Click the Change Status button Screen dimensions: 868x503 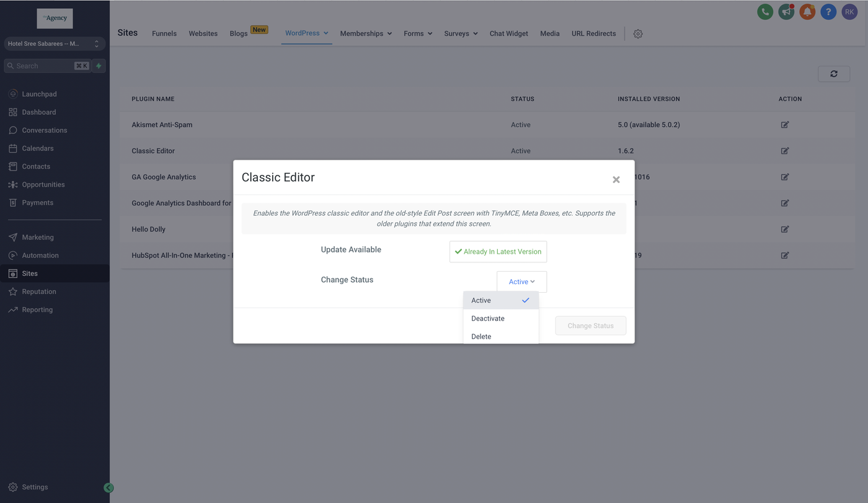pyautogui.click(x=591, y=326)
